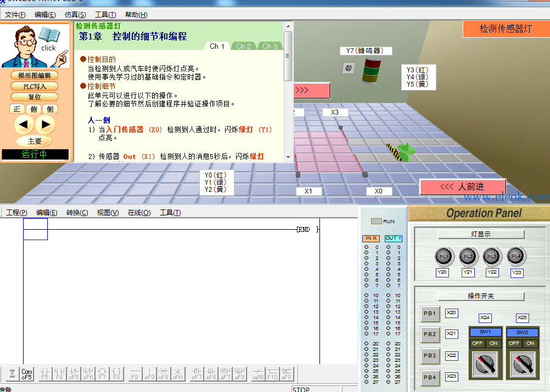Go to next page with right arrow
The height and width of the screenshot is (392, 550).
46,124
